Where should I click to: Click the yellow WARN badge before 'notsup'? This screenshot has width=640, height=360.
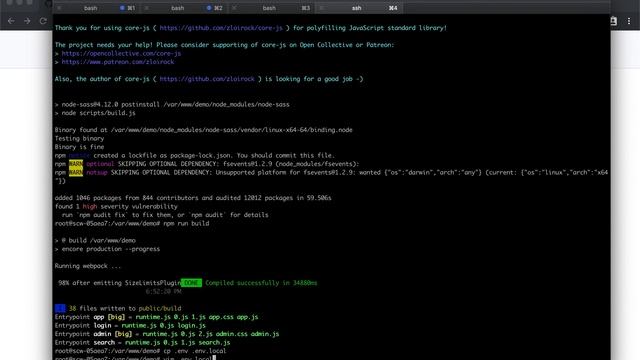tap(76, 173)
